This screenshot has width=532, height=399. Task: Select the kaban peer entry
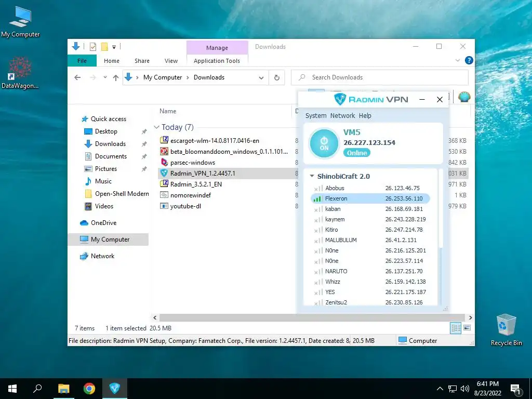point(370,209)
